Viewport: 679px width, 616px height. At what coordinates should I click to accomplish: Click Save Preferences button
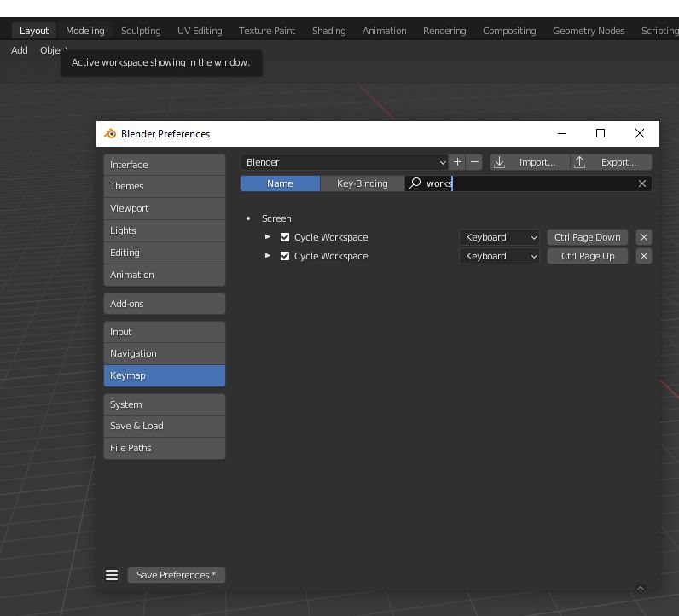click(x=177, y=575)
